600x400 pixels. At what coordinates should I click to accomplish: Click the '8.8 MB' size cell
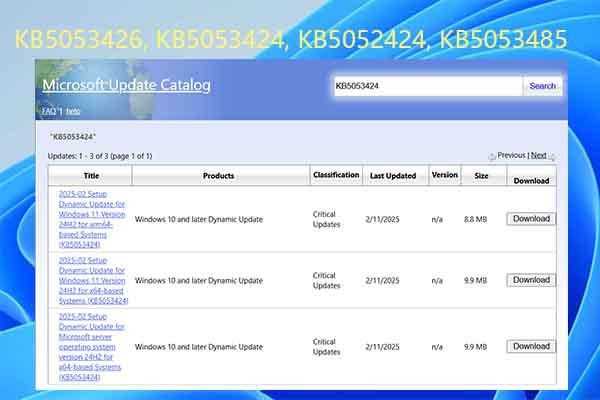(475, 219)
